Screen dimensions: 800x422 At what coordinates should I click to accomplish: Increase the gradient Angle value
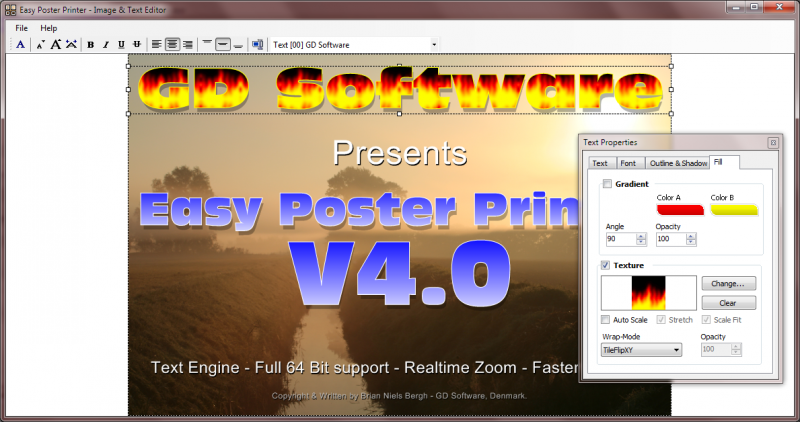point(641,236)
